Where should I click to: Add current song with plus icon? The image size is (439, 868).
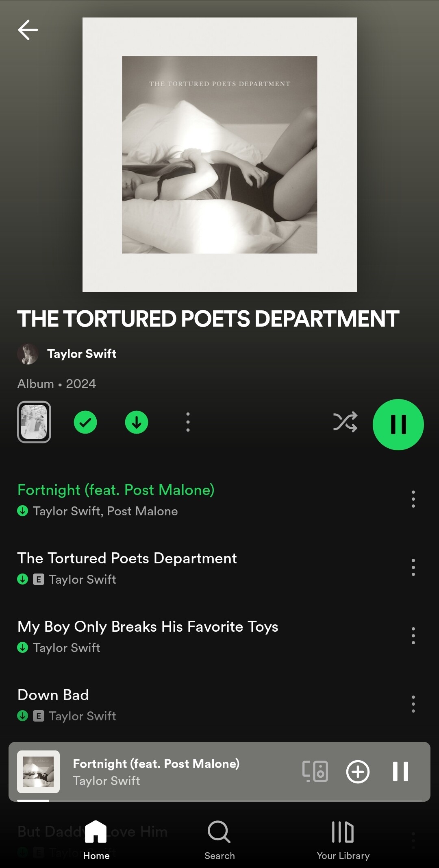358,772
